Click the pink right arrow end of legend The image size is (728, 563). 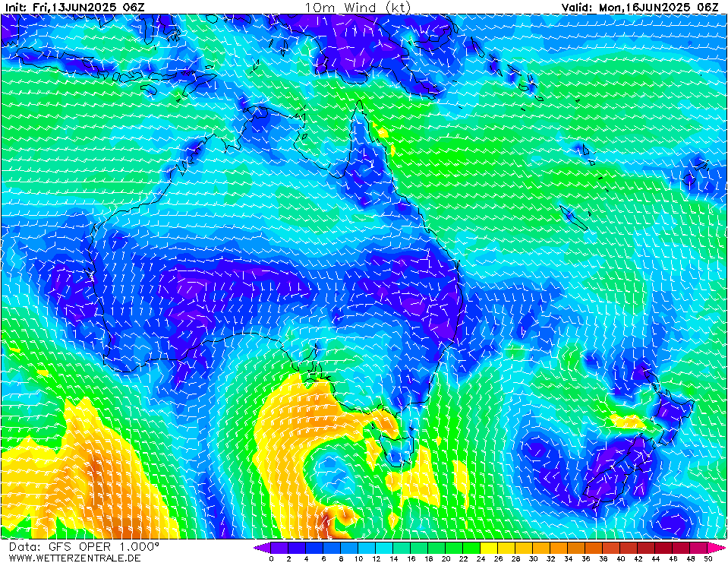(x=716, y=547)
